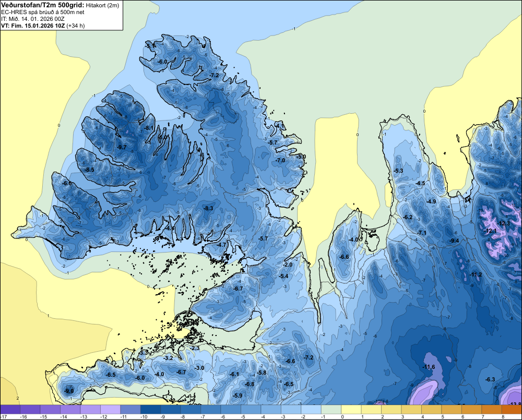Click the legend swatch between -12 and -11

click(111, 410)
